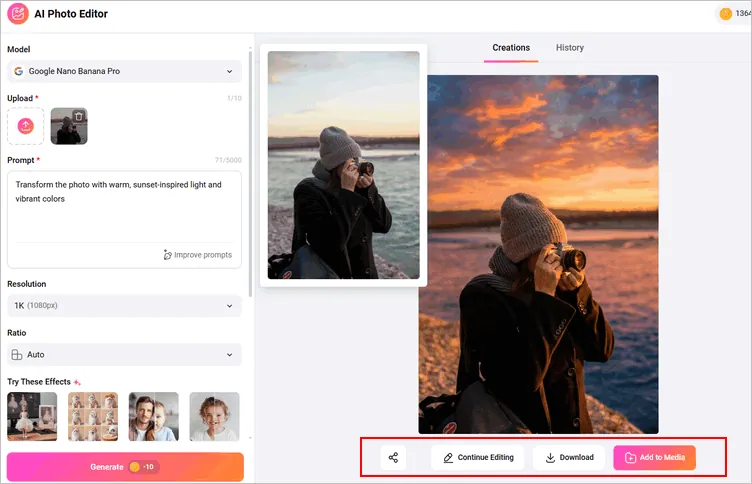
Task: Open the Model dropdown Google Nano Banana Pro
Action: [124, 71]
